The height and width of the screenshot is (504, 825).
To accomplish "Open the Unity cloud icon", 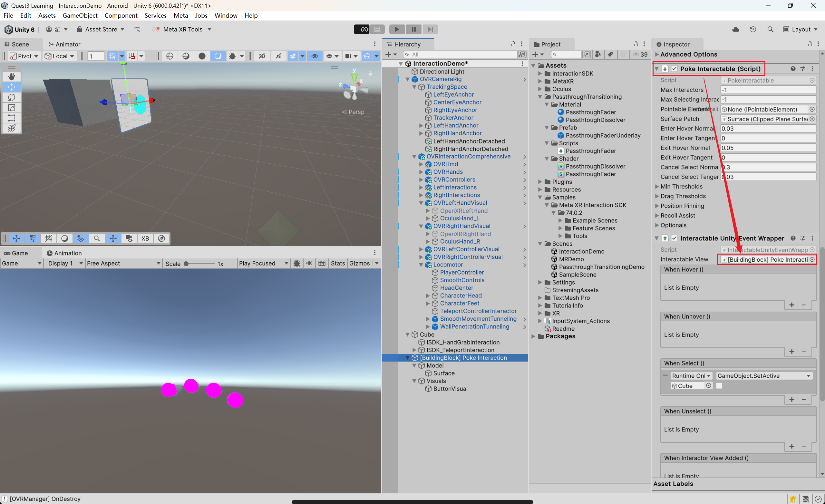I will click(x=736, y=29).
